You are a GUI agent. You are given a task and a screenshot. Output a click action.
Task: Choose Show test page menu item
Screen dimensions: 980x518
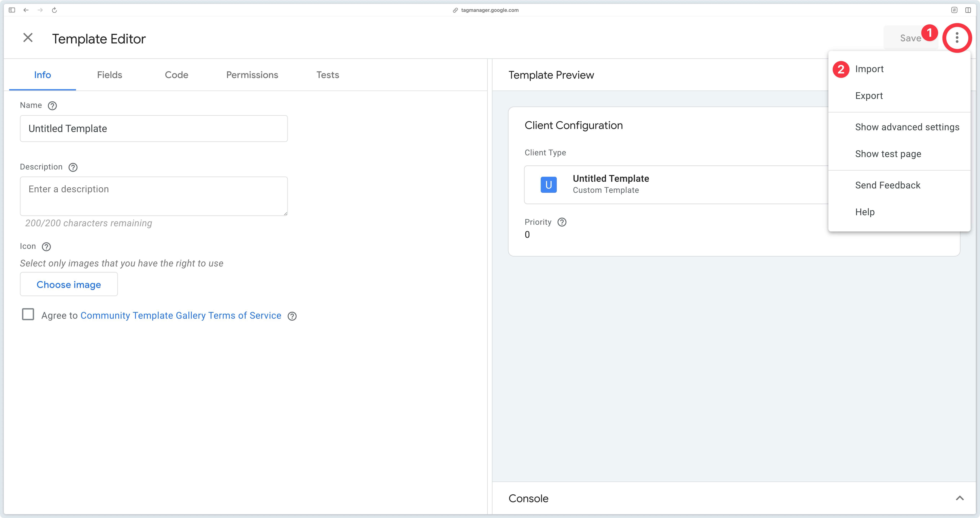click(x=899, y=154)
